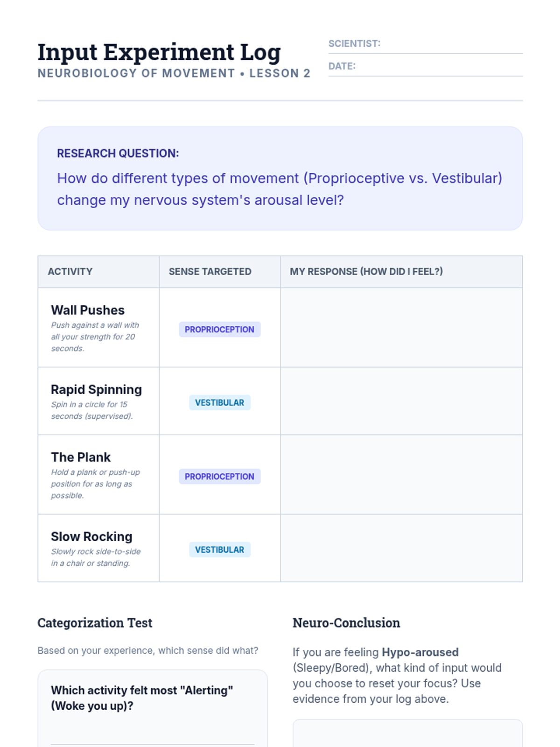Click the Neuro-Conclusion heading
Image resolution: width=560 pixels, height=747 pixels.
pyautogui.click(x=346, y=623)
